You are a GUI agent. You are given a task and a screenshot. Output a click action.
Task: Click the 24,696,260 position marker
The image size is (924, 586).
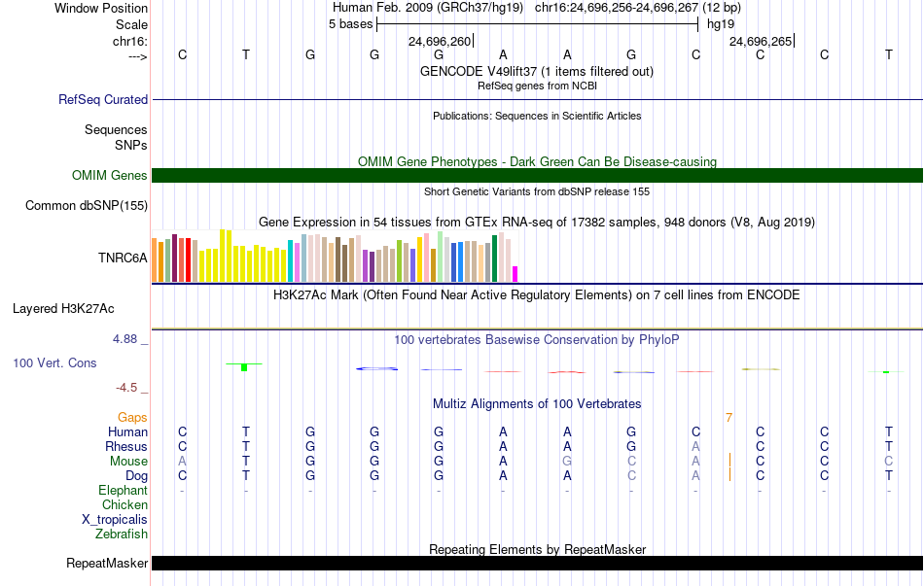[441, 41]
